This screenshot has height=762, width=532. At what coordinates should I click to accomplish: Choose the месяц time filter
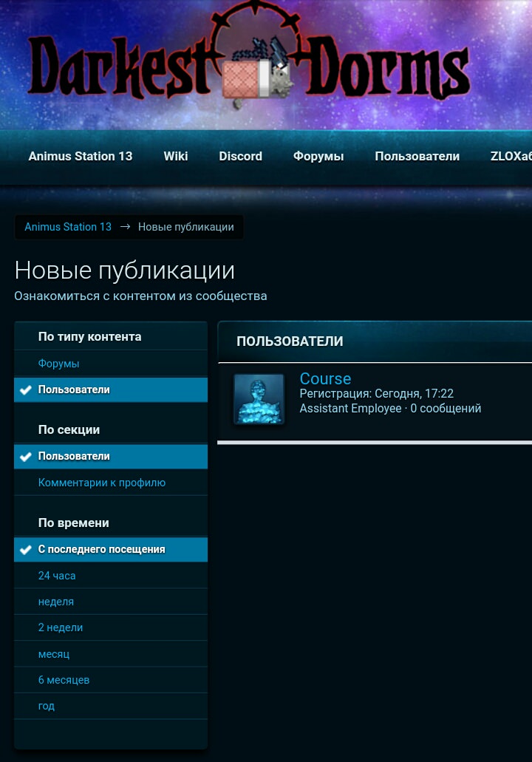point(111,654)
